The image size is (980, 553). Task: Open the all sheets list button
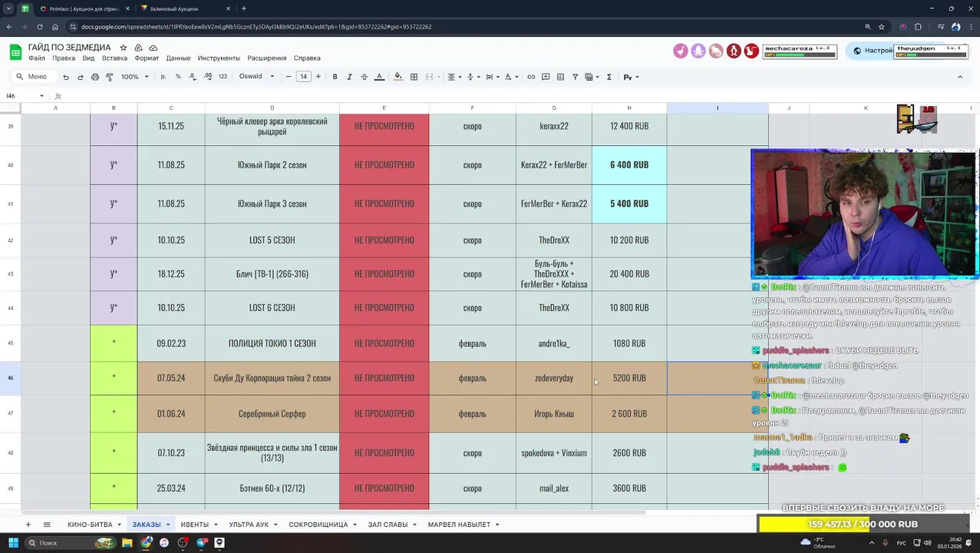pos(47,525)
